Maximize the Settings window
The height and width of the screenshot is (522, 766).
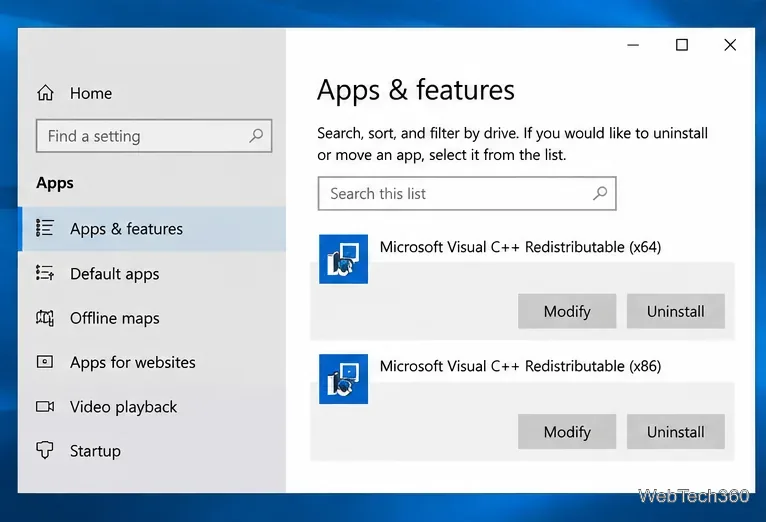(x=682, y=45)
